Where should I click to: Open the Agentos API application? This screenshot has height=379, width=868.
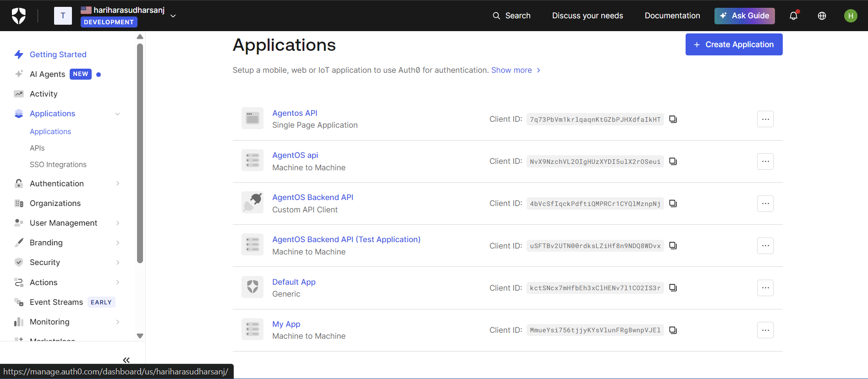pos(295,113)
